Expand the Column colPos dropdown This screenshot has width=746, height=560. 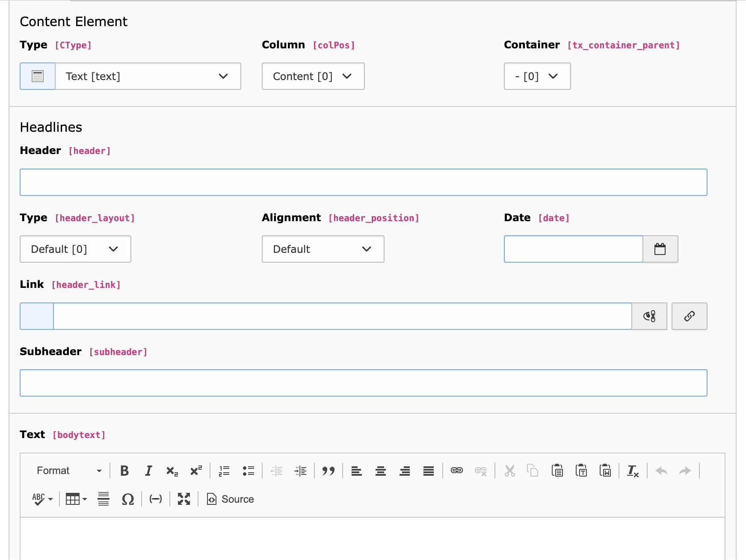pyautogui.click(x=313, y=76)
